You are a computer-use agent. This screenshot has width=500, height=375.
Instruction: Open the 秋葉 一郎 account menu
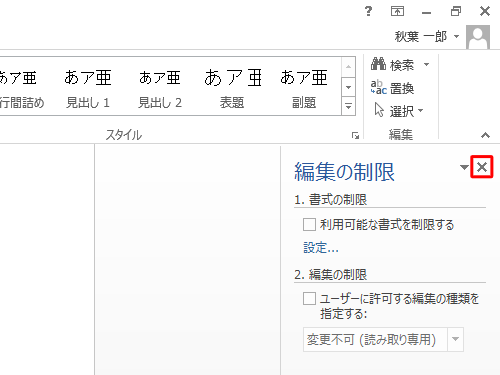(x=427, y=36)
